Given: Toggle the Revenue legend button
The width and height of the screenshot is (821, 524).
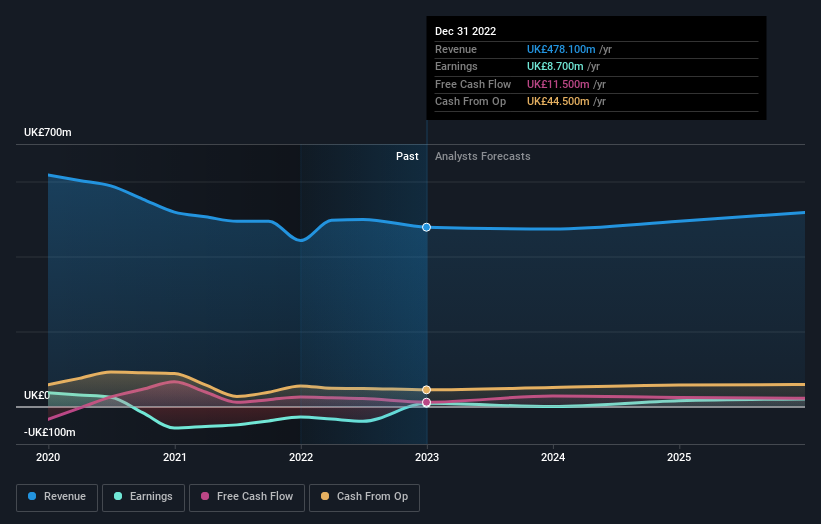Looking at the screenshot, I should pyautogui.click(x=57, y=497).
